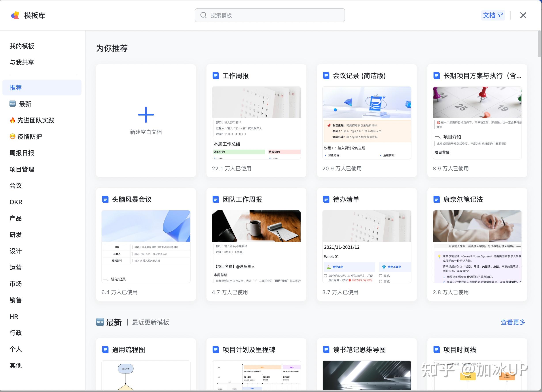The width and height of the screenshot is (542, 392).
Task: Click the fire icon beside 先进团队实践
Action: click(13, 120)
